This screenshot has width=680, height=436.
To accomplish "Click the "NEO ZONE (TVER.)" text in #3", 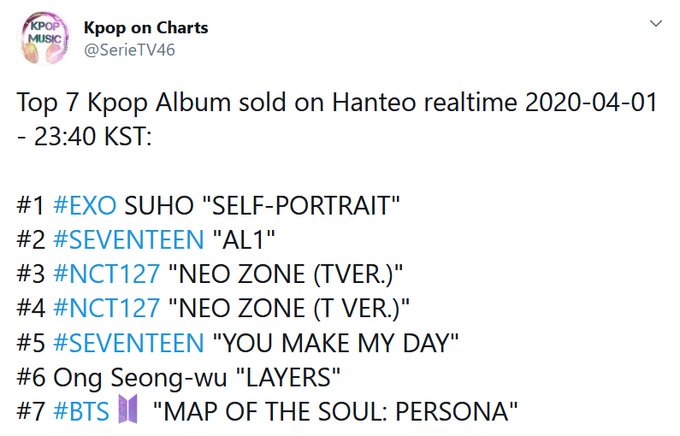I will (285, 274).
